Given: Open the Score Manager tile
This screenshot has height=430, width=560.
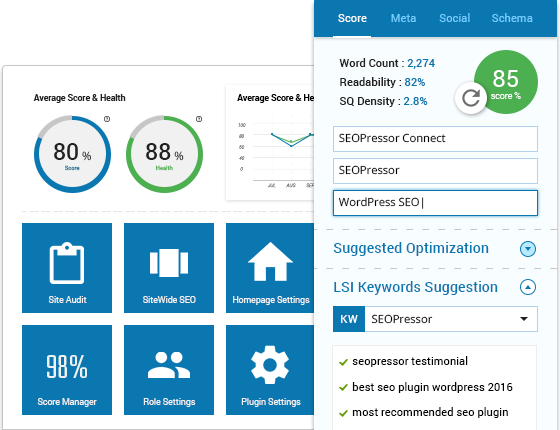Looking at the screenshot, I should 67,370.
